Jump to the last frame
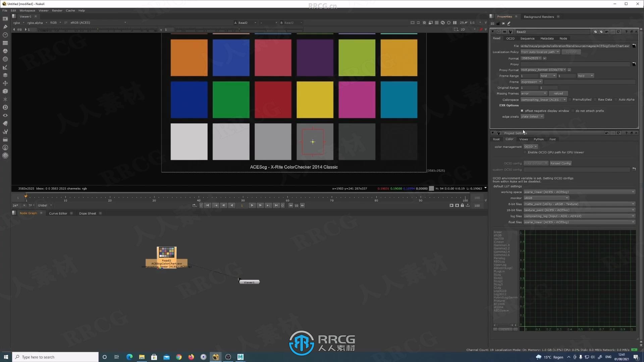The height and width of the screenshot is (362, 644). click(276, 205)
